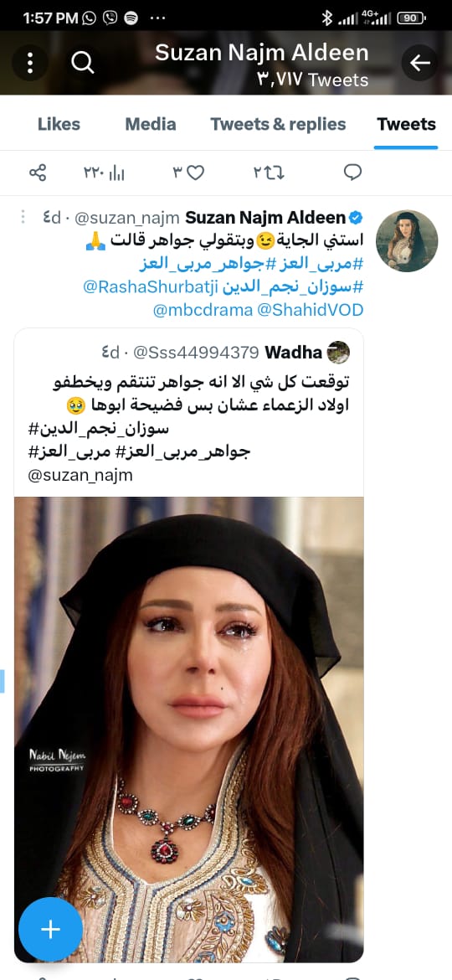
Task: Open Wadha's small profile picture
Action: pos(338,353)
